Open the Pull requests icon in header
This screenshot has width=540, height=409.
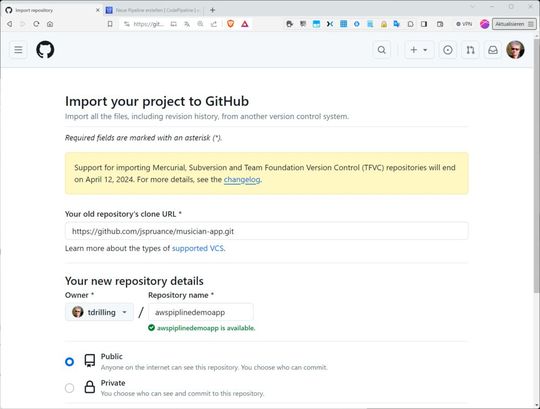[470, 50]
